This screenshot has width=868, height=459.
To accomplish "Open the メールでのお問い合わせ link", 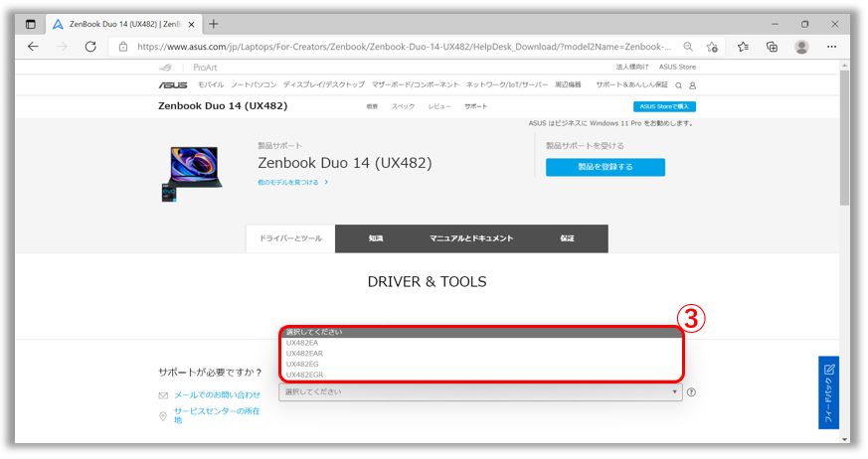I will (x=217, y=394).
